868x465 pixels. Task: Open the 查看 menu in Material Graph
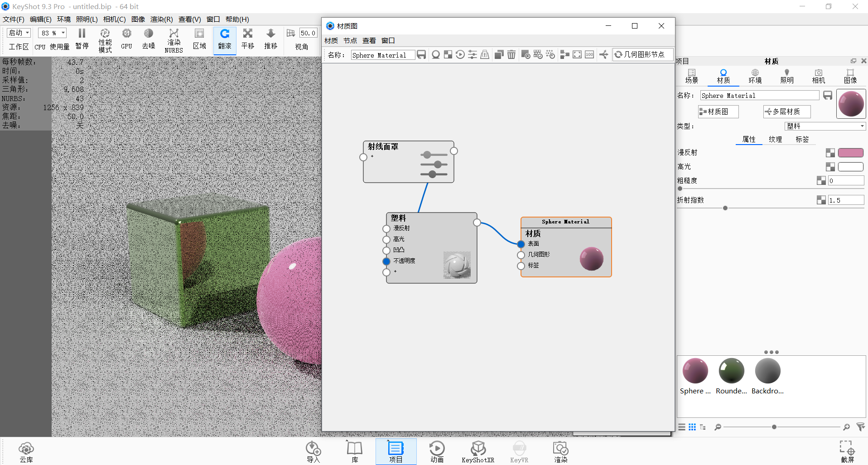(x=369, y=40)
